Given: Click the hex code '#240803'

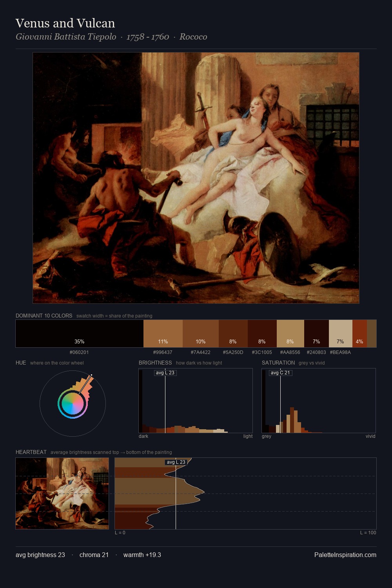Looking at the screenshot, I should pos(316,352).
